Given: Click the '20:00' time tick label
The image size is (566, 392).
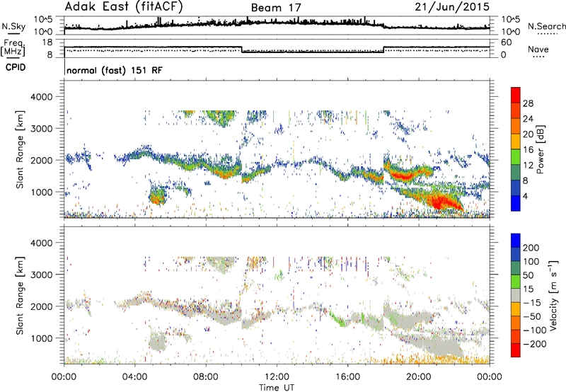Looking at the screenshot, I should 418,377.
